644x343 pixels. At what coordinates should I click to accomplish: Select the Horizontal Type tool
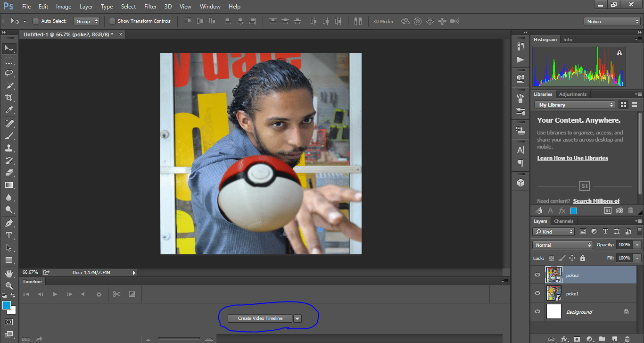pyautogui.click(x=9, y=235)
